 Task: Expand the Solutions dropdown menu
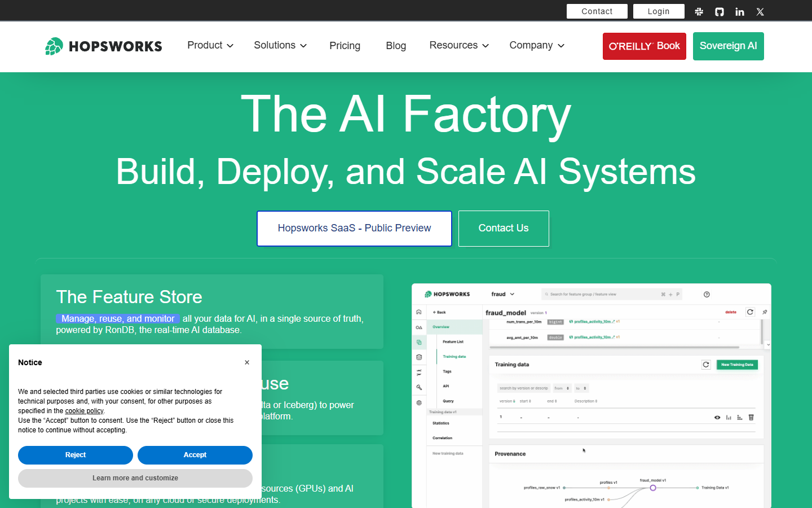(280, 45)
